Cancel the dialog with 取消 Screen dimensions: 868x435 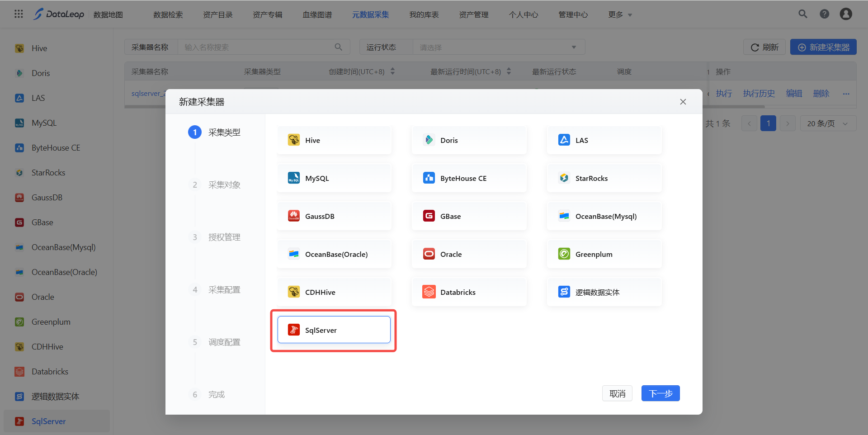[617, 393]
